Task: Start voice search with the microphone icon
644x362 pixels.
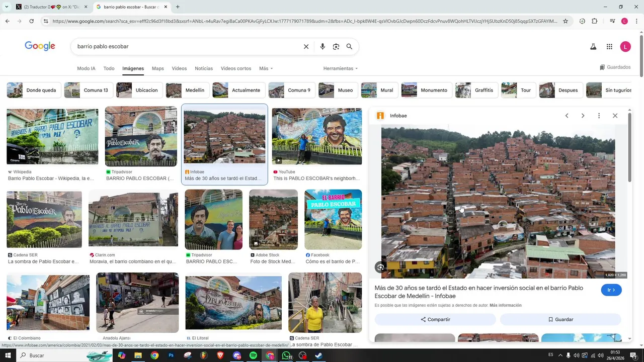Action: 323,46
